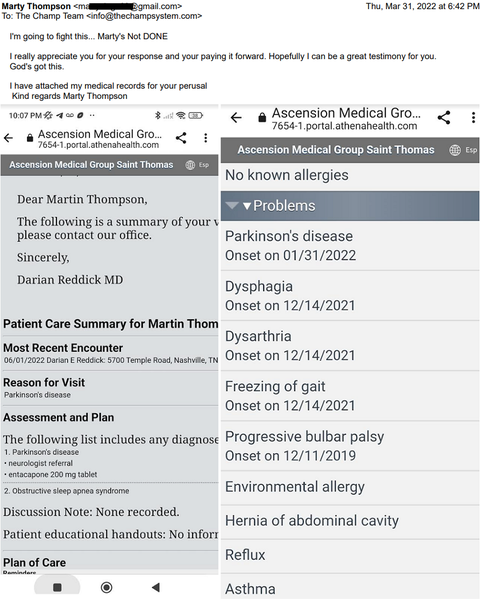Collapse the Problems section header
Viewport: 481px width, 600px height.
(x=350, y=206)
